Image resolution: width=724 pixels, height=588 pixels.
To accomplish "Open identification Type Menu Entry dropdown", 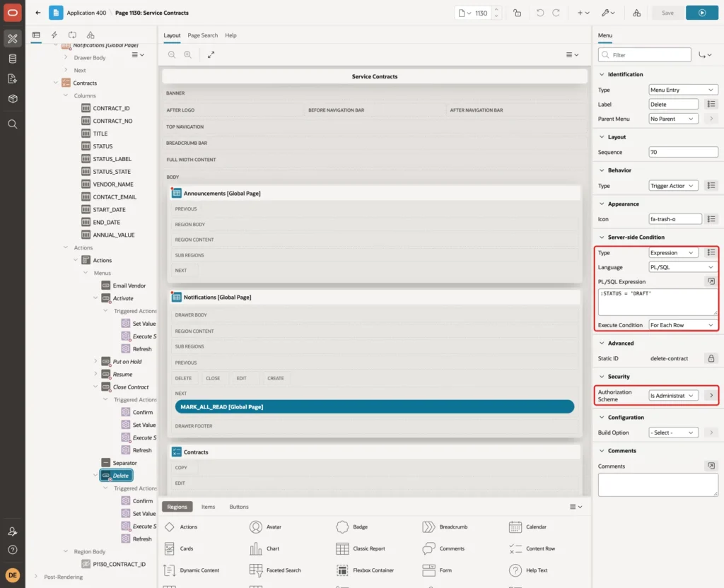I will point(683,90).
